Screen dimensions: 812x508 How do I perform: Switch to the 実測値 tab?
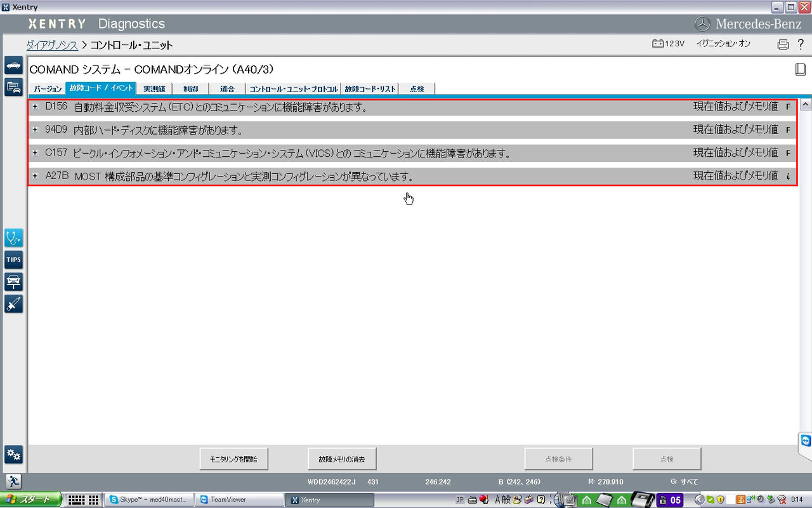(x=154, y=88)
